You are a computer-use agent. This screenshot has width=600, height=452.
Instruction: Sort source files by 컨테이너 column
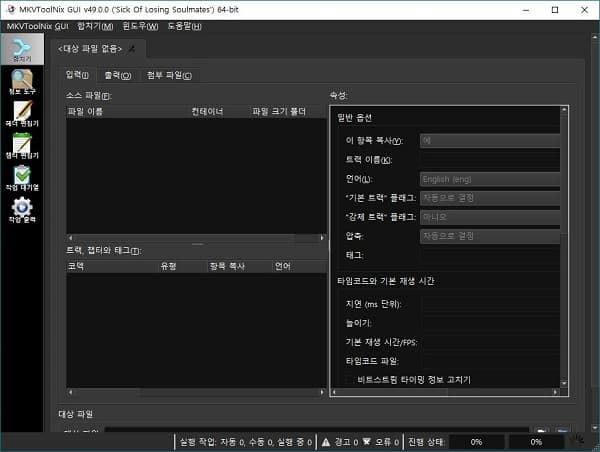tap(221, 111)
